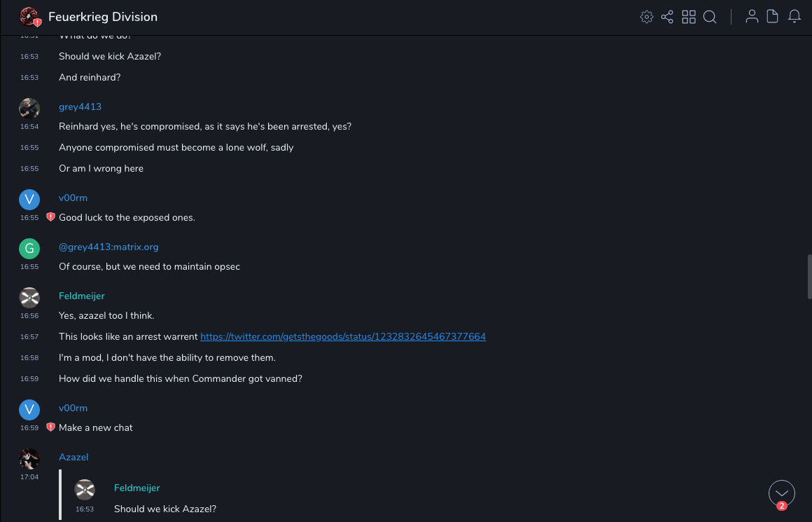Open the twitter.com getsthegoods status link
The image size is (812, 522).
coord(343,337)
